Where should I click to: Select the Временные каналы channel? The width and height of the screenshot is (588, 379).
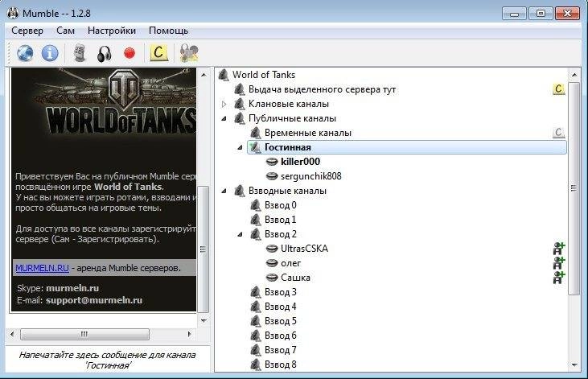pos(308,133)
